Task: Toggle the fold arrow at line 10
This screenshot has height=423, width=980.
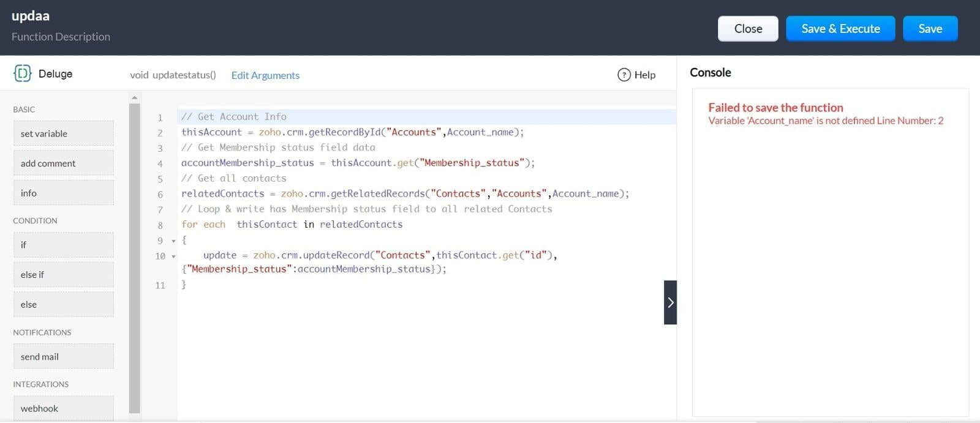Action: coord(173,256)
